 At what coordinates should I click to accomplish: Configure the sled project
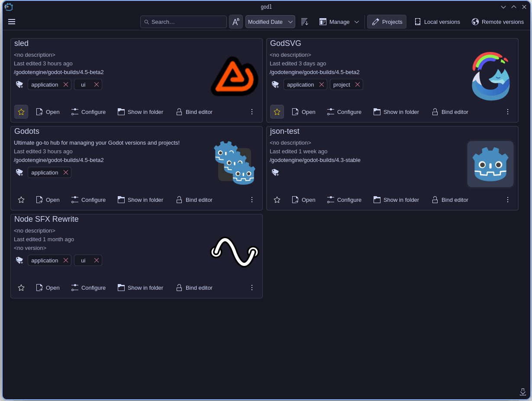coord(89,112)
